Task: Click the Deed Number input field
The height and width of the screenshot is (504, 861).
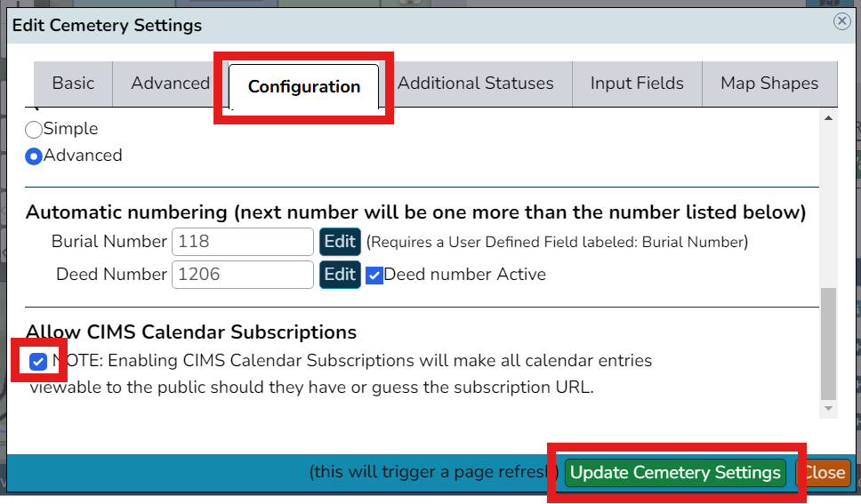Action: pos(243,275)
